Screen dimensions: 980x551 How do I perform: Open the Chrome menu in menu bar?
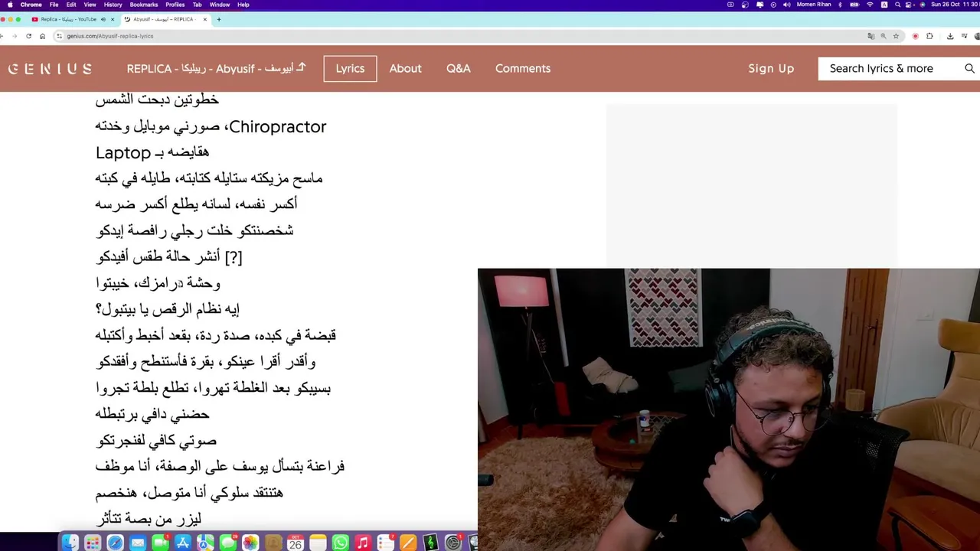[x=31, y=5]
